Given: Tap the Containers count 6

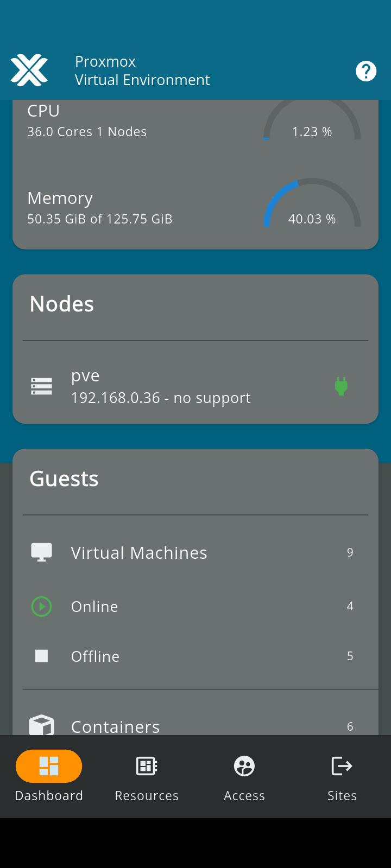Looking at the screenshot, I should 350,726.
